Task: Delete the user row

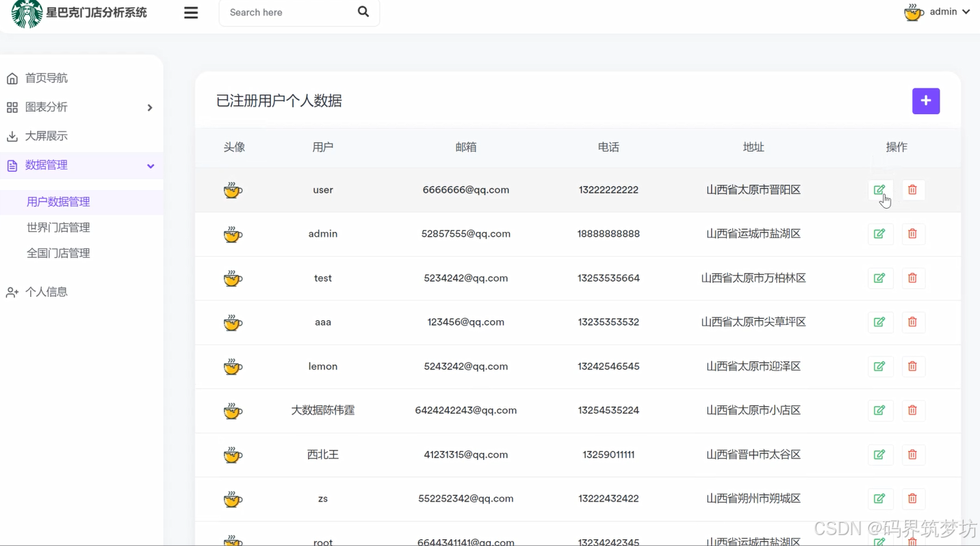Action: pos(912,190)
